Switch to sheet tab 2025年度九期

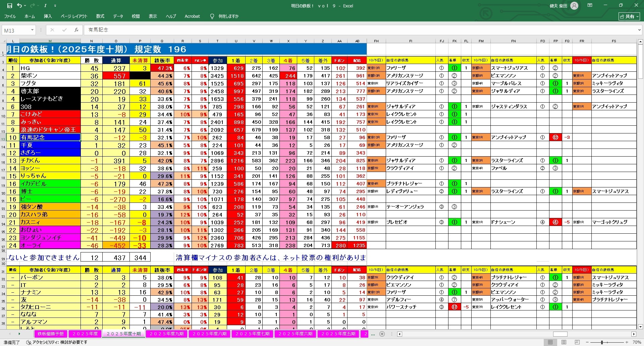click(167, 334)
